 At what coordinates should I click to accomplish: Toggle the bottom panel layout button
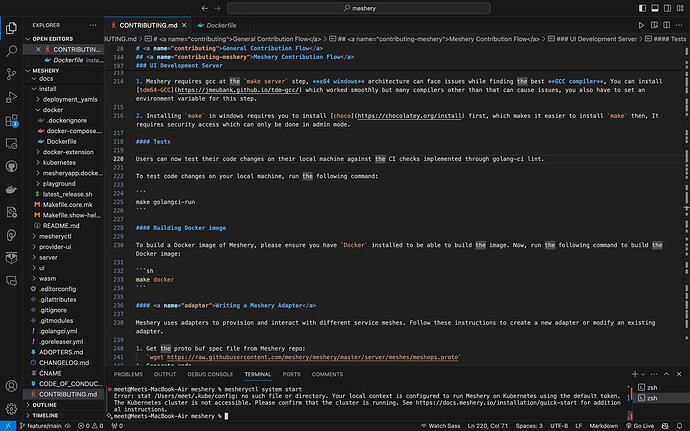click(655, 8)
